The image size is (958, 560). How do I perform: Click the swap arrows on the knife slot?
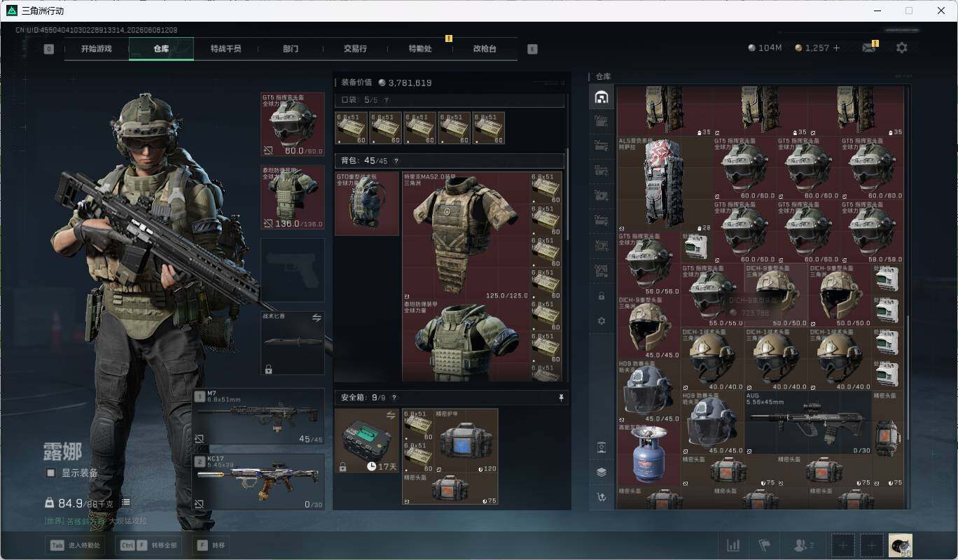[317, 318]
